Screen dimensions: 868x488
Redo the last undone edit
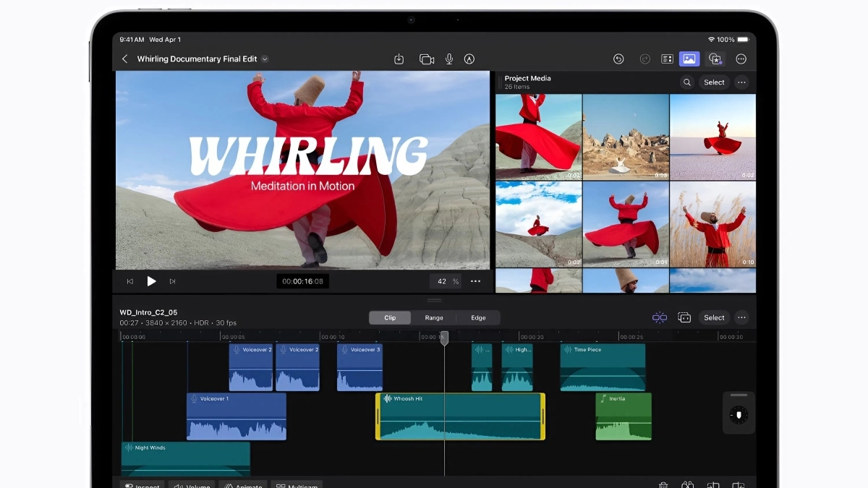(x=645, y=59)
